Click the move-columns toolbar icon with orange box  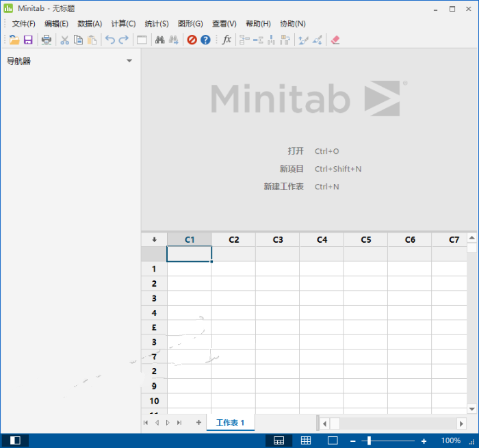click(x=285, y=40)
